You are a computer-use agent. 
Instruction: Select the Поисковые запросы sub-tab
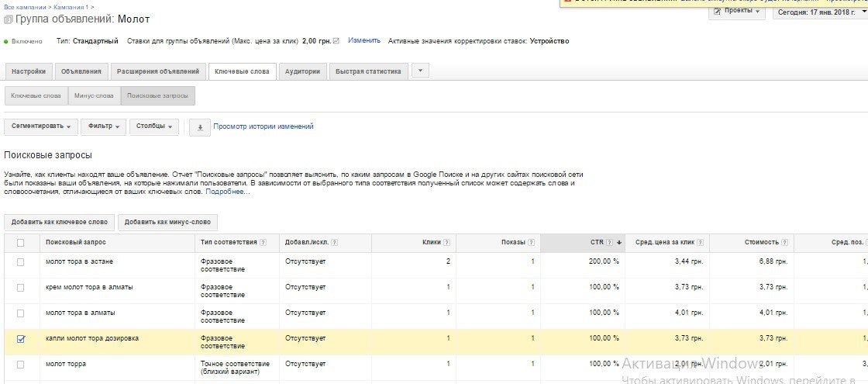158,96
